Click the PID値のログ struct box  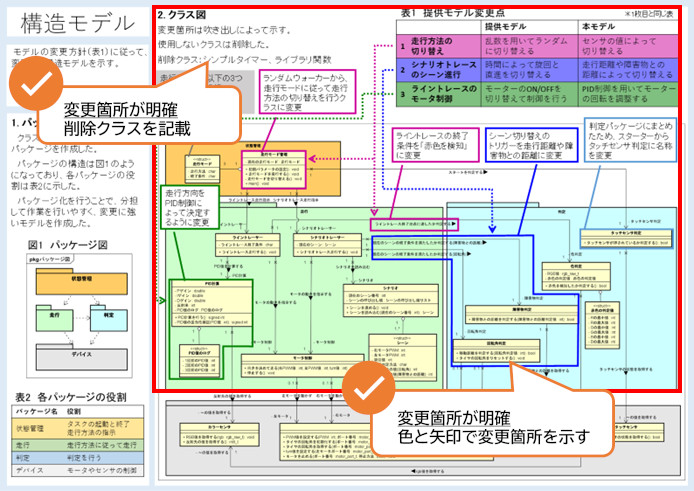click(x=199, y=361)
